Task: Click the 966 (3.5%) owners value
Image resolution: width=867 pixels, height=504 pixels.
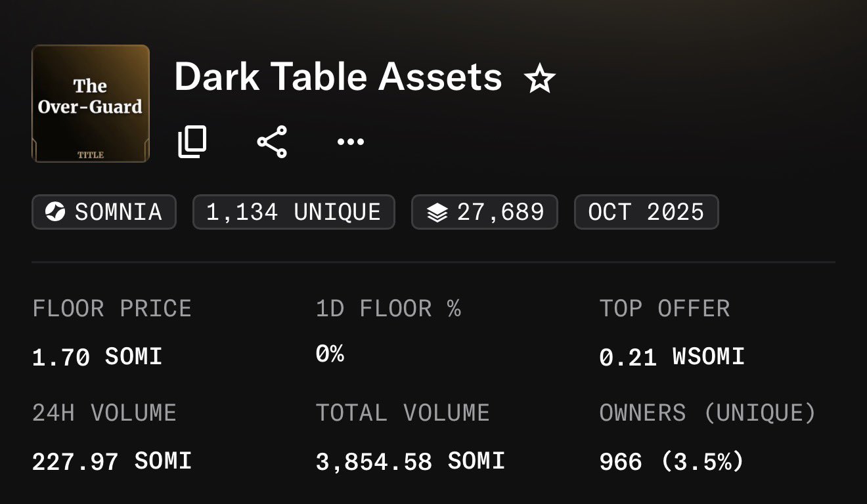Action: pyautogui.click(x=671, y=462)
